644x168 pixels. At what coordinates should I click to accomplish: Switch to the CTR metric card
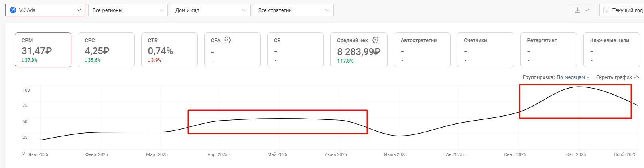(x=169, y=50)
